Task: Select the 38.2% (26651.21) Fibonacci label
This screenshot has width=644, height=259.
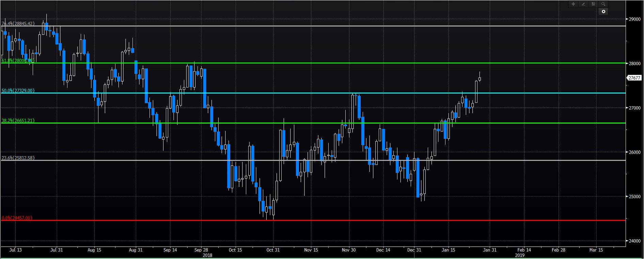Action: 18,120
